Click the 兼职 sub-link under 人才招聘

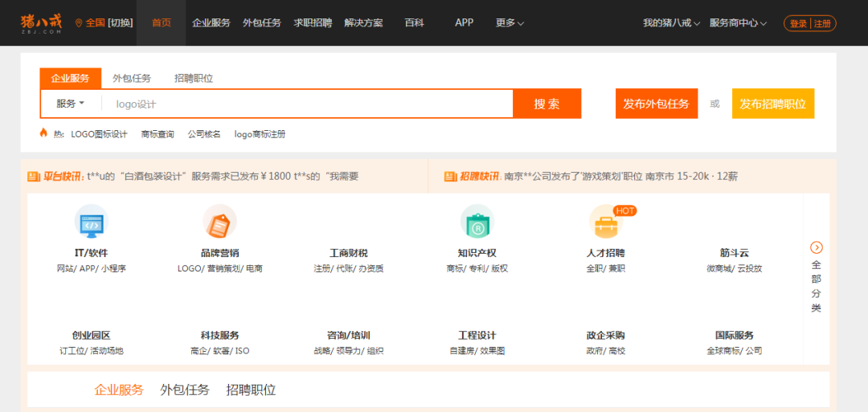point(616,269)
